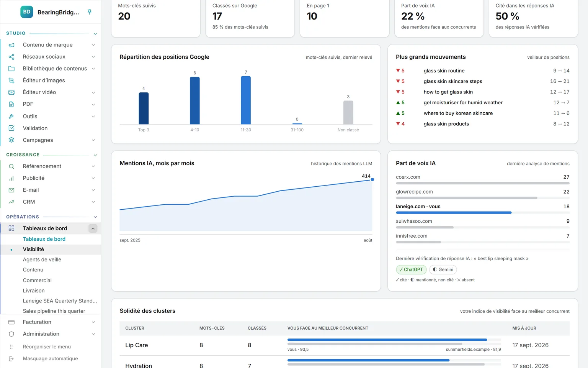Expand the Facturation menu chevron
This screenshot has width=588, height=368.
(93, 322)
